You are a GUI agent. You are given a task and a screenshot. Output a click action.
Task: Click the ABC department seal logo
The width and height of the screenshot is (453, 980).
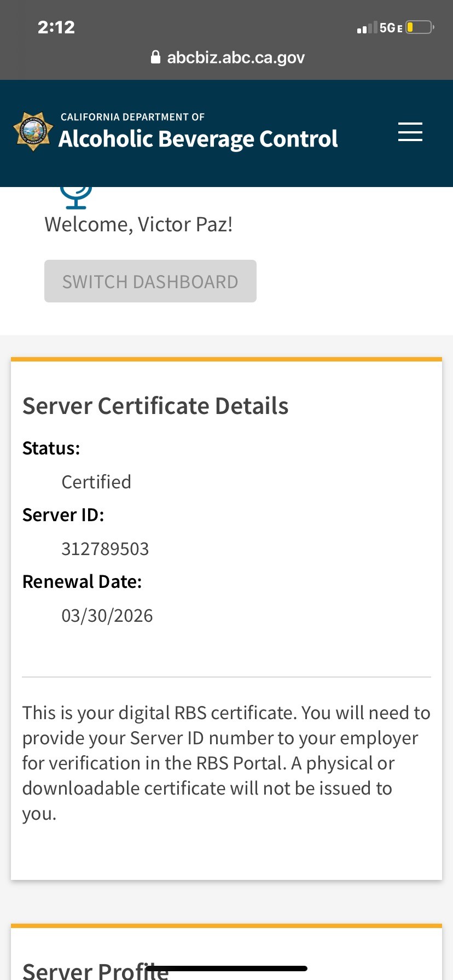33,131
